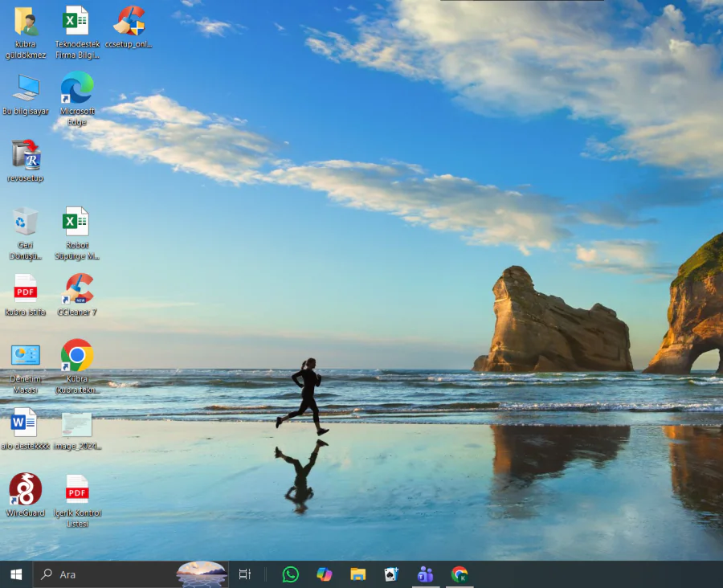
Task: Open WireGuard from the desktop
Action: (24, 490)
